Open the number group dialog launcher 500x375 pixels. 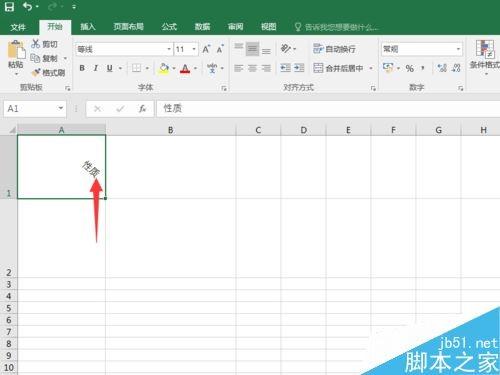click(461, 88)
